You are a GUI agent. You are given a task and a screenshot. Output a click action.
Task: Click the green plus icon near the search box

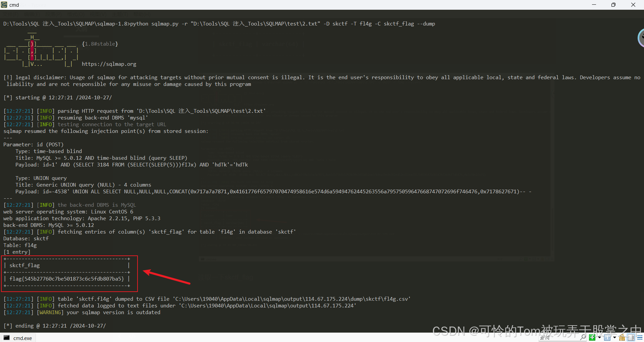pyautogui.click(x=592, y=338)
